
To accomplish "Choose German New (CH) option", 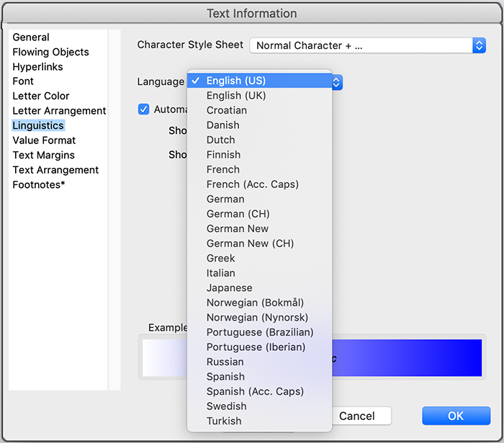I will click(x=250, y=243).
